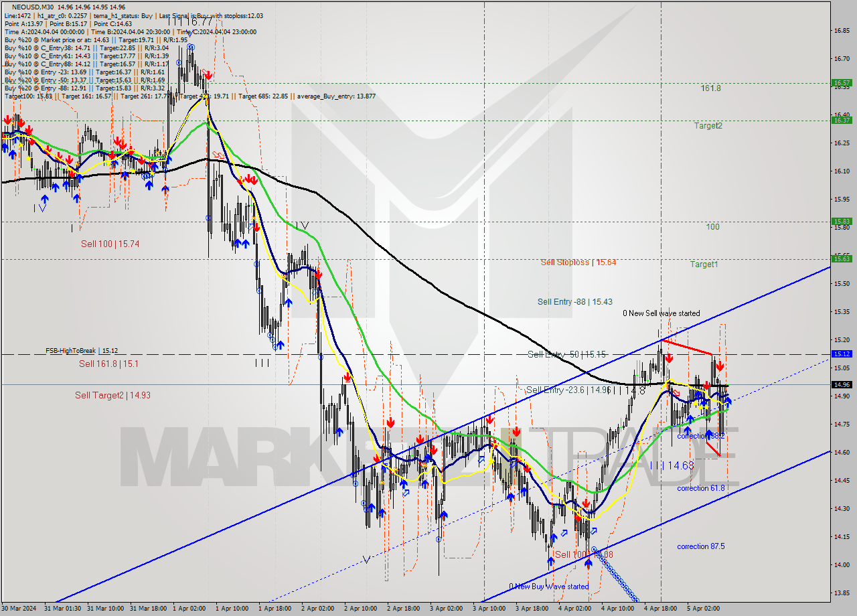Click the 'Buy %10 @ Entry -23: 13.69' line
The width and height of the screenshot is (857, 616).
click(x=85, y=72)
